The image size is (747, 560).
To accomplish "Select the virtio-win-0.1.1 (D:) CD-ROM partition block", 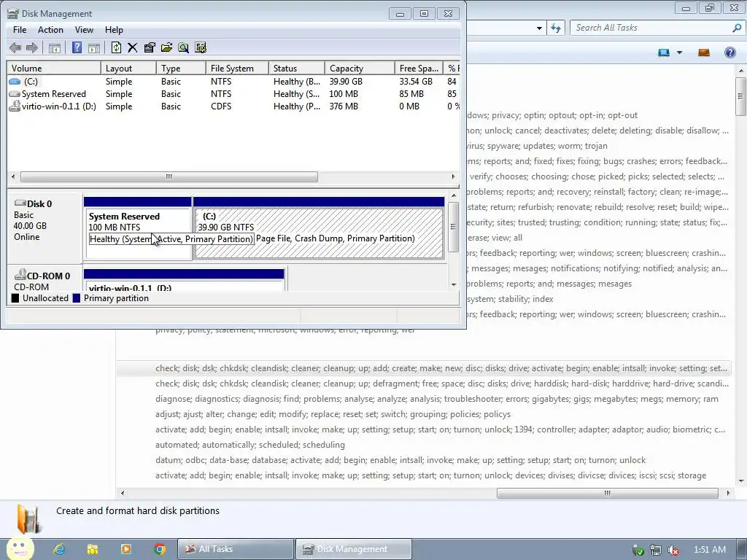I will point(184,281).
